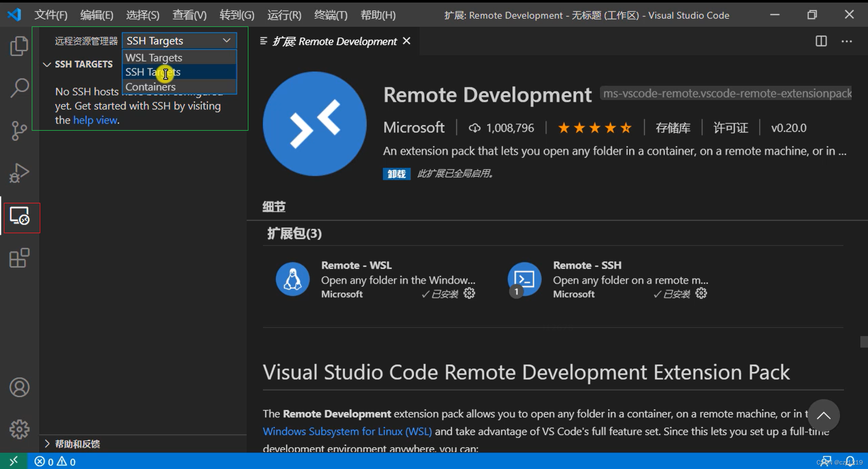
Task: Click the 卸载 uninstall button
Action: 396,174
